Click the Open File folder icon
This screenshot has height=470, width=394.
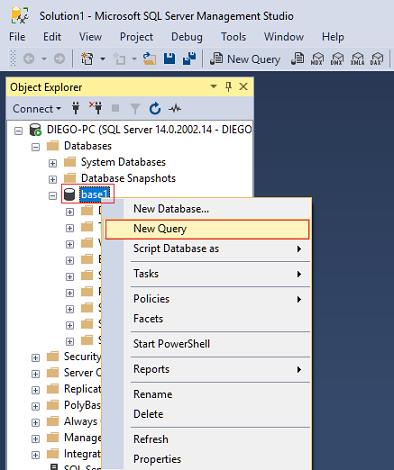[x=149, y=59]
